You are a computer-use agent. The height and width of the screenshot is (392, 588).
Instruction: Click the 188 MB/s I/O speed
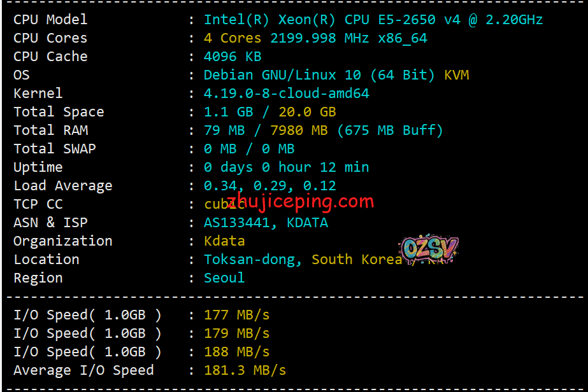pos(236,352)
